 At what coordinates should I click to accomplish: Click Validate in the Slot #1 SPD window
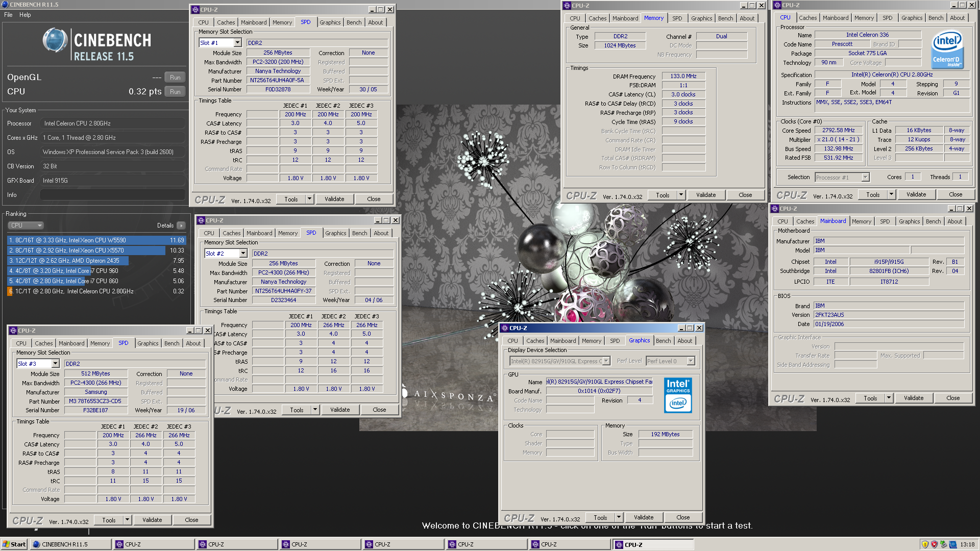334,199
